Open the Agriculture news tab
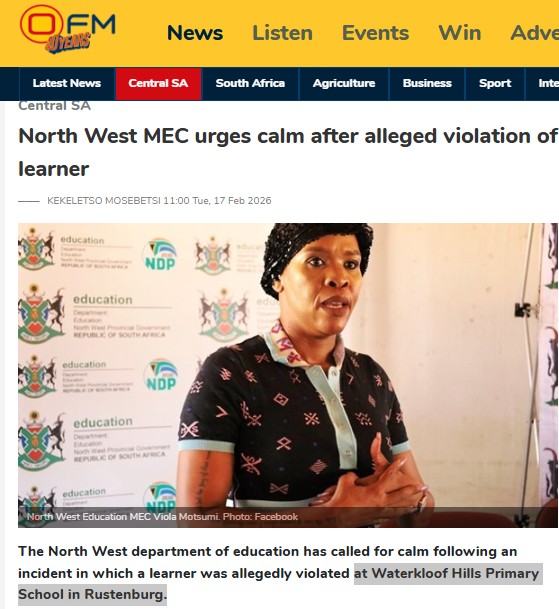 (x=344, y=84)
